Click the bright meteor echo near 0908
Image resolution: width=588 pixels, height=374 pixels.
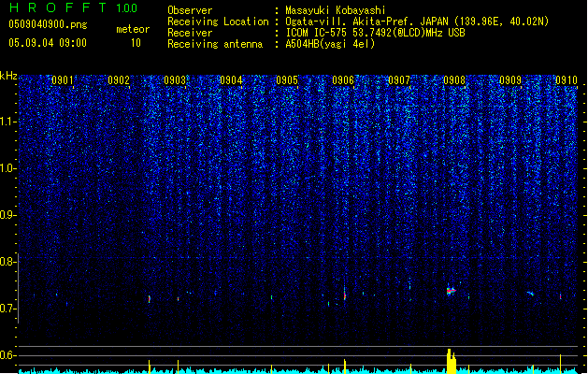[x=451, y=291]
